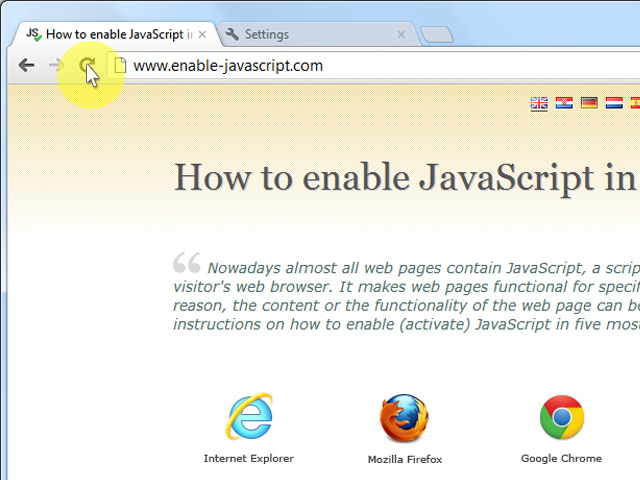
Task: Open a new tab
Action: tap(437, 35)
